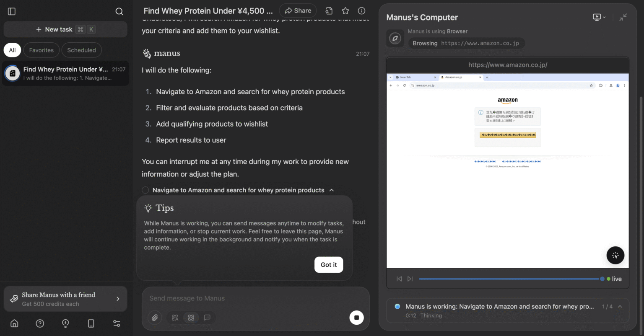Click the favorite star icon
Screen dimensions: 644x336
click(x=345, y=11)
